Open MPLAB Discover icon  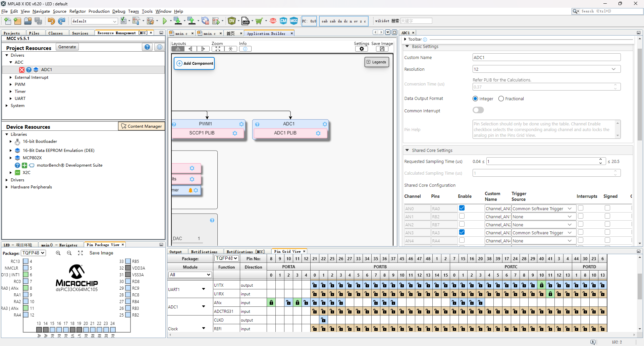[x=273, y=21]
